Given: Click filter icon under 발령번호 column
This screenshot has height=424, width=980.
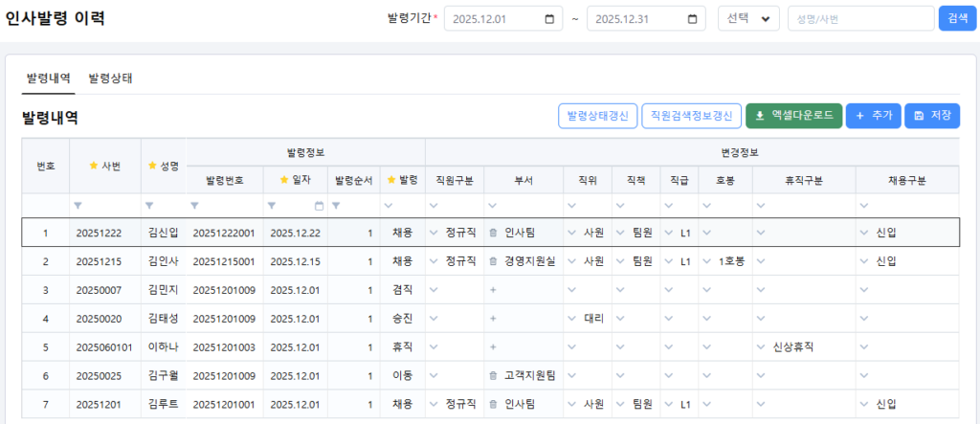Looking at the screenshot, I should [195, 206].
